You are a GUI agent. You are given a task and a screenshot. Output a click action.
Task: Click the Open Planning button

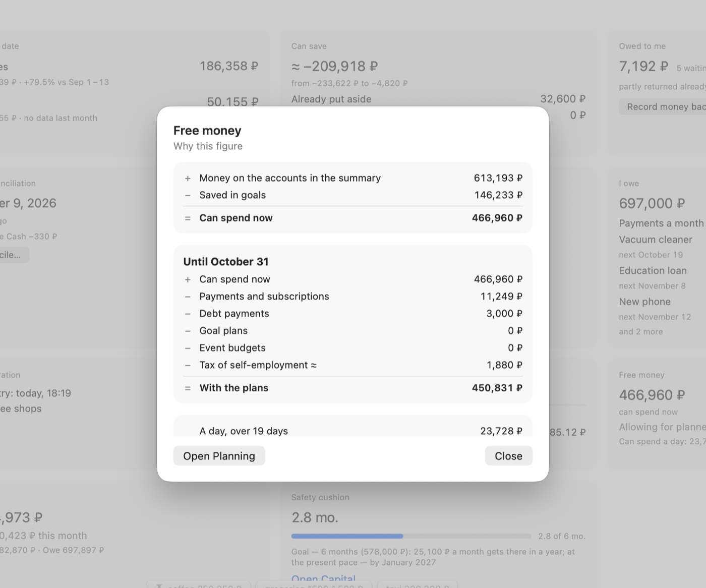pyautogui.click(x=219, y=456)
